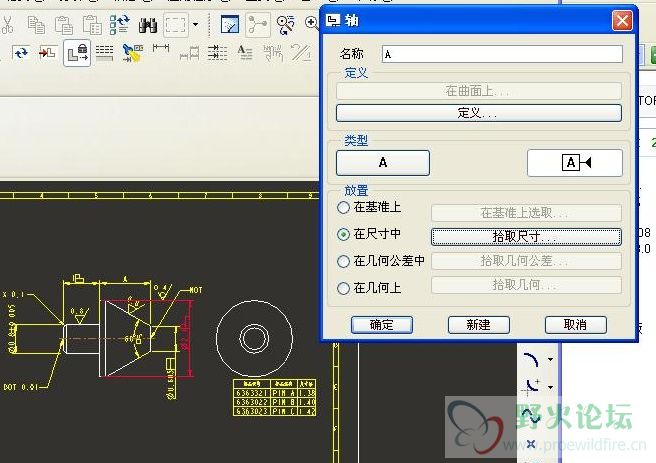Select the boxed A datum type button

point(575,163)
